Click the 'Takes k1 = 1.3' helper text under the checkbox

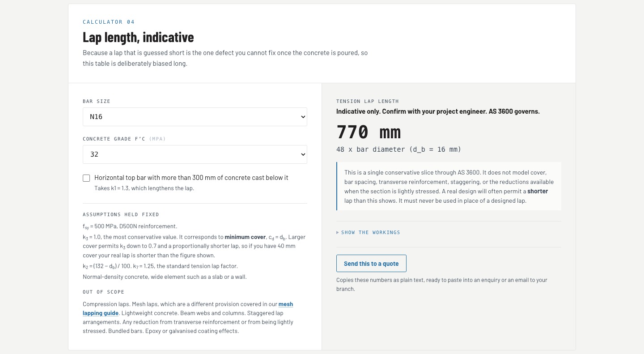pos(144,188)
